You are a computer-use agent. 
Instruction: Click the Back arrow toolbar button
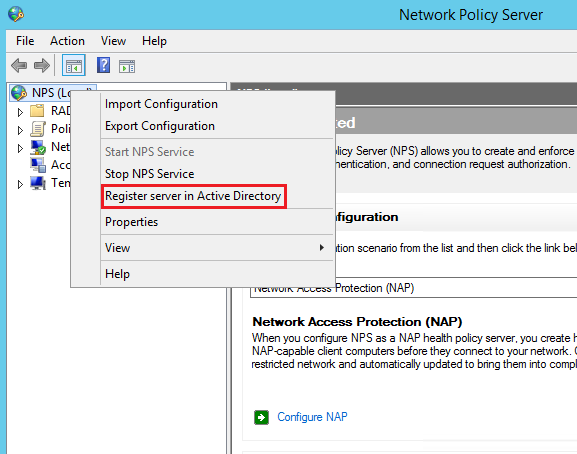[19, 66]
